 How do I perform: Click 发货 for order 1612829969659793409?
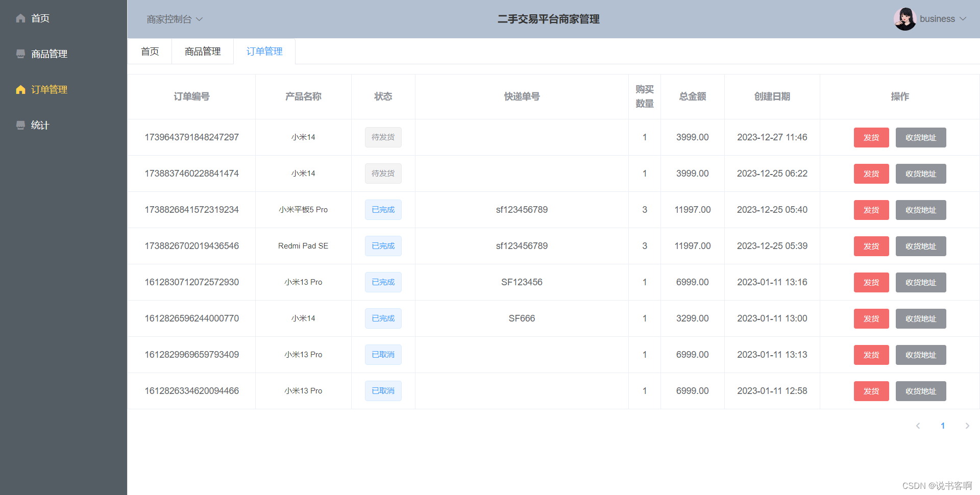tap(871, 355)
